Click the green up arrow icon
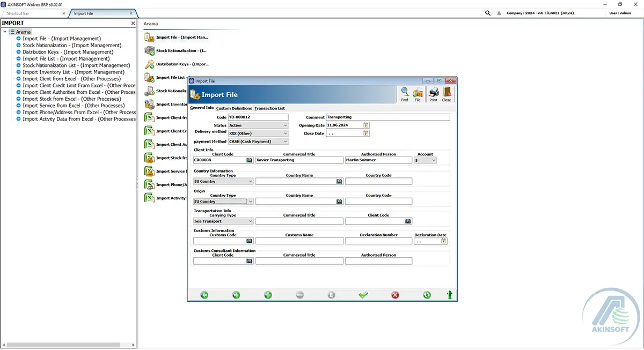The height and width of the screenshot is (350, 644). click(x=450, y=295)
